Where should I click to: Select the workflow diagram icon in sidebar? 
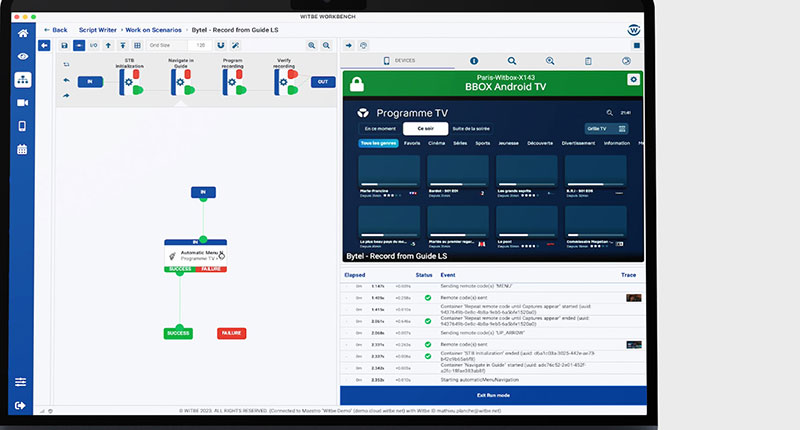click(x=22, y=80)
